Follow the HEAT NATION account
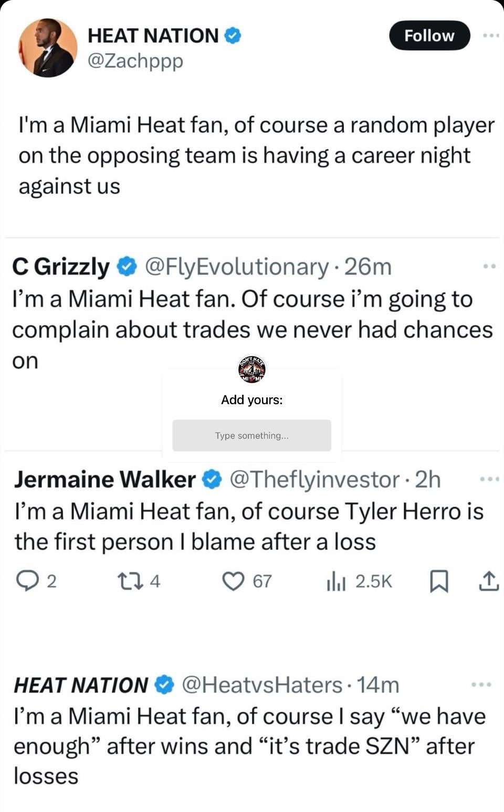 click(x=429, y=36)
